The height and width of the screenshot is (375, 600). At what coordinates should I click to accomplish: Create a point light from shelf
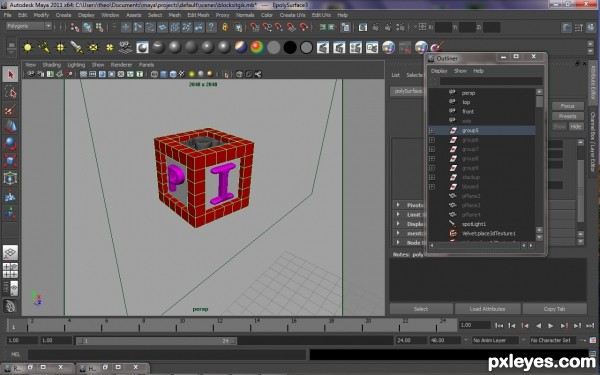60,47
